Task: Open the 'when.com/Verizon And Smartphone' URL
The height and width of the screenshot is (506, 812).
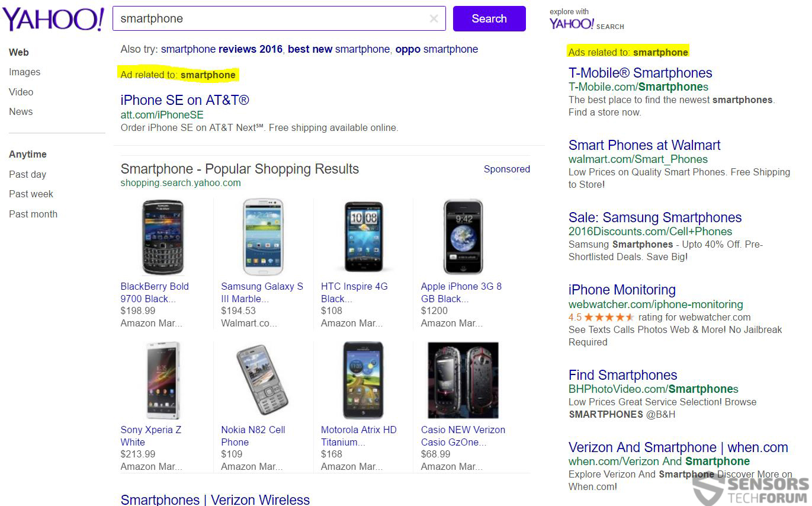Action: point(659,461)
